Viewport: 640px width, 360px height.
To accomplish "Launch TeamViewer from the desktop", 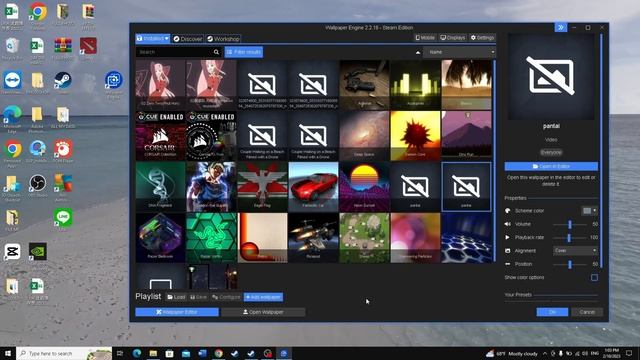I will [x=12, y=80].
